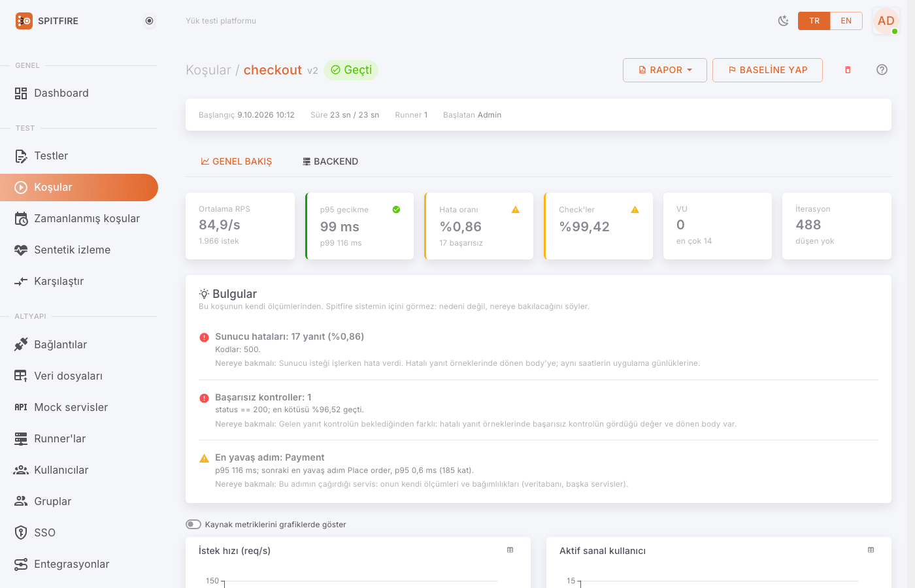915x588 pixels.
Task: Click the Kullanıcılar people icon
Action: coord(21,470)
